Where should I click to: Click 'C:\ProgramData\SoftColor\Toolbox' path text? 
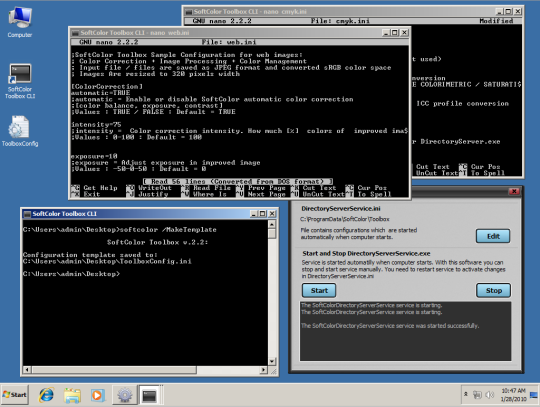(345, 219)
